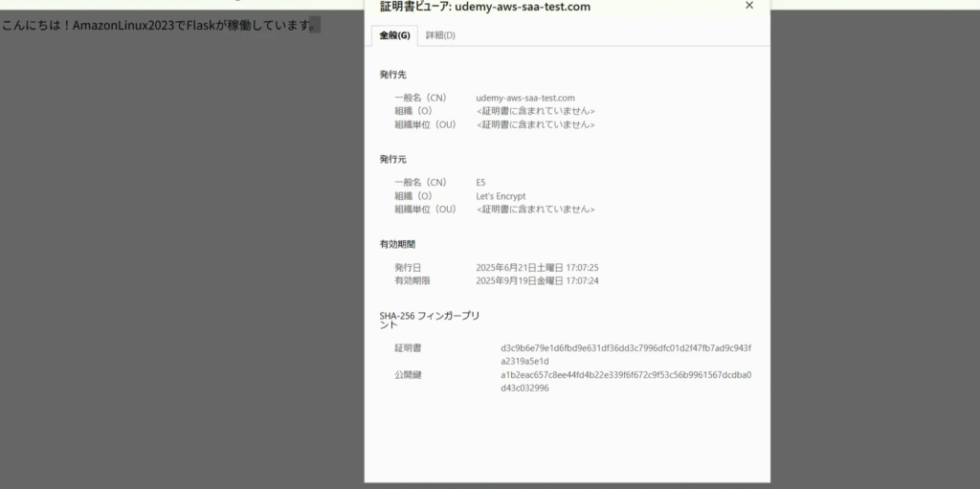Click the 発行先 section heading
This screenshot has width=980, height=489.
tap(392, 75)
